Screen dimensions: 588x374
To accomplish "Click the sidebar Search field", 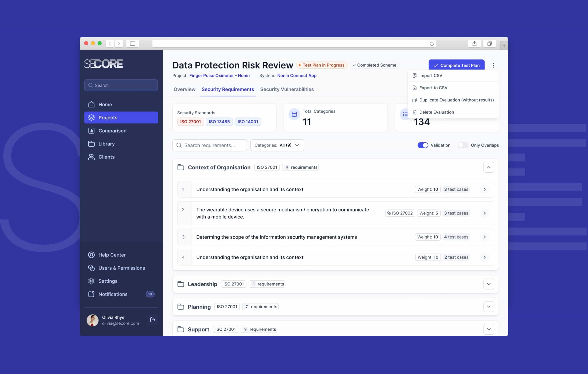I will pyautogui.click(x=121, y=85).
